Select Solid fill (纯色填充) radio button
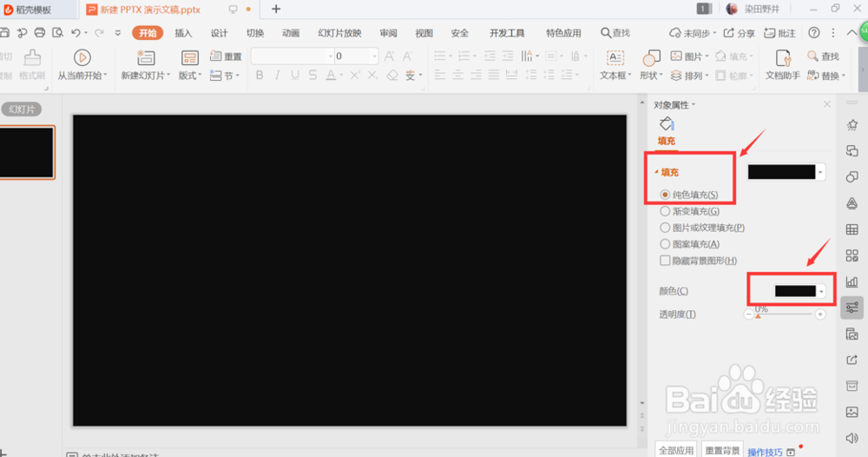Viewport: 868px width, 457px height. click(665, 195)
